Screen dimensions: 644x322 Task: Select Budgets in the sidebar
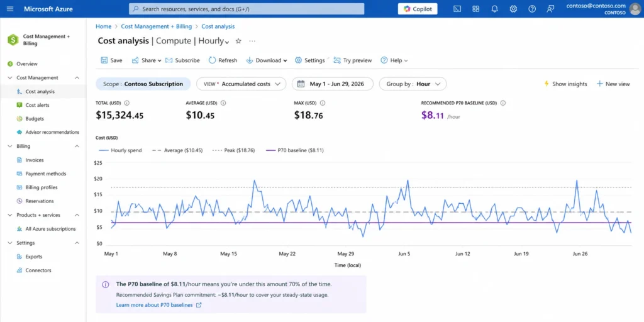click(x=35, y=119)
